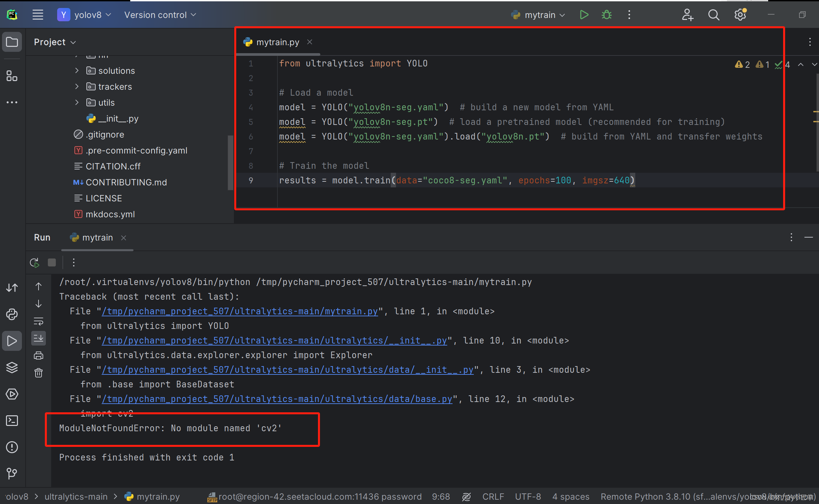Click the 4 spaces indent widget
The image size is (819, 504).
tap(570, 497)
